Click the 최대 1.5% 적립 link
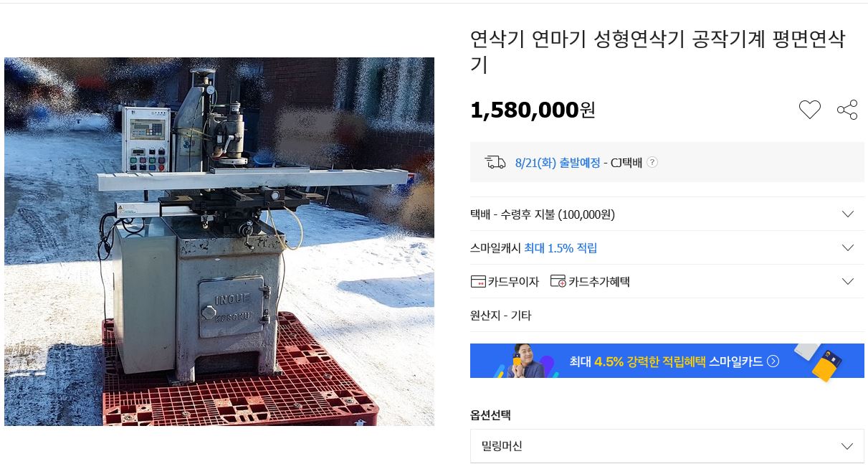This screenshot has height=469, width=868. (x=561, y=248)
